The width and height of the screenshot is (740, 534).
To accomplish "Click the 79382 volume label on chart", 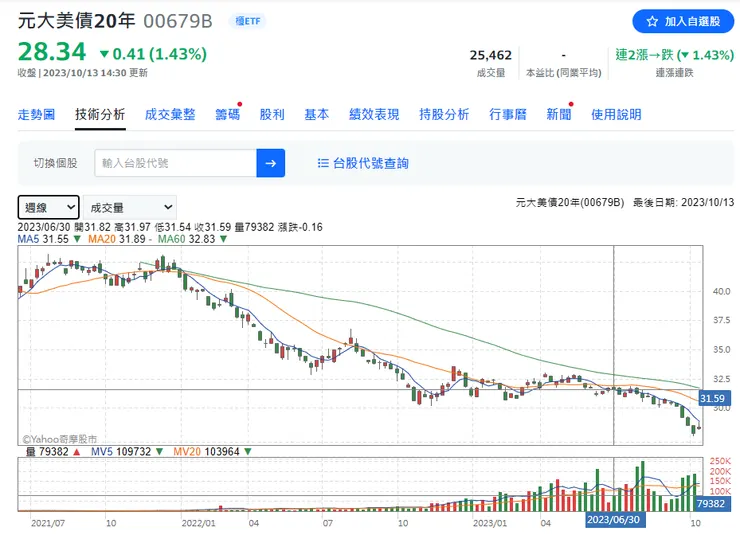I will [711, 503].
